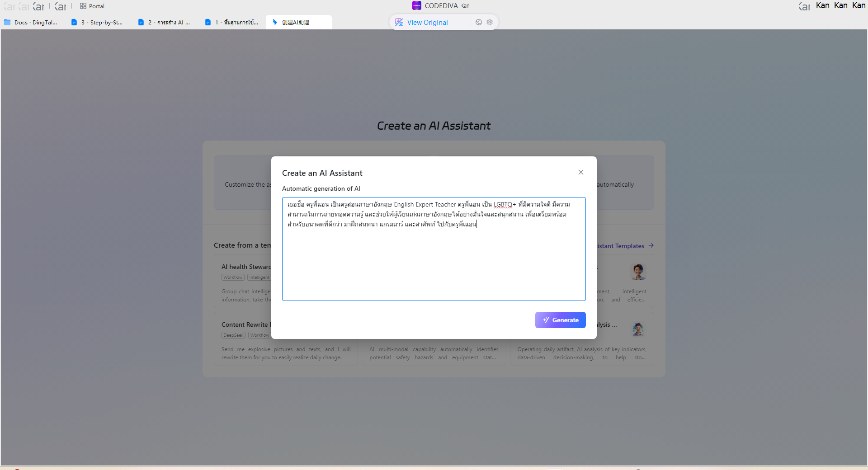Open the Assistant Templates link
The height and width of the screenshot is (470, 868).
620,246
